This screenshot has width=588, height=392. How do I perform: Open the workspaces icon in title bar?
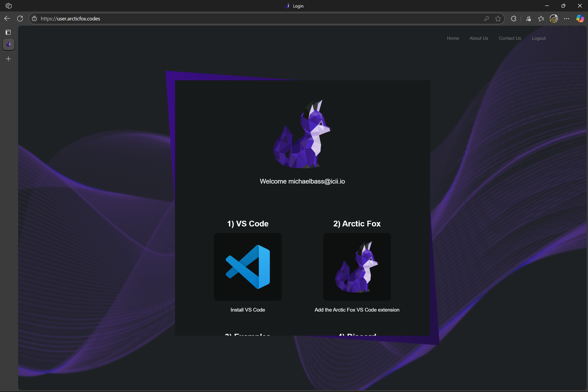(x=9, y=6)
